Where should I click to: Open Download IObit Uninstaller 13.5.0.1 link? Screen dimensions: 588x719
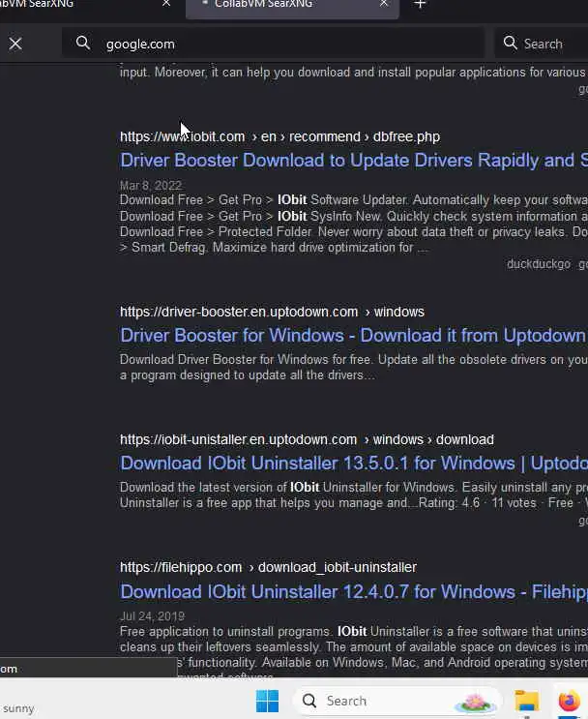(x=354, y=464)
